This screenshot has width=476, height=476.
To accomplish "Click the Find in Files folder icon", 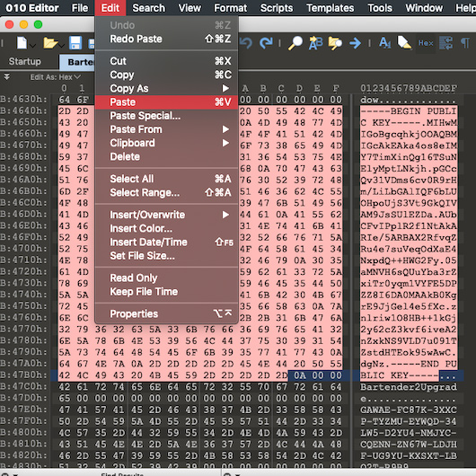I will pyautogui.click(x=335, y=43).
